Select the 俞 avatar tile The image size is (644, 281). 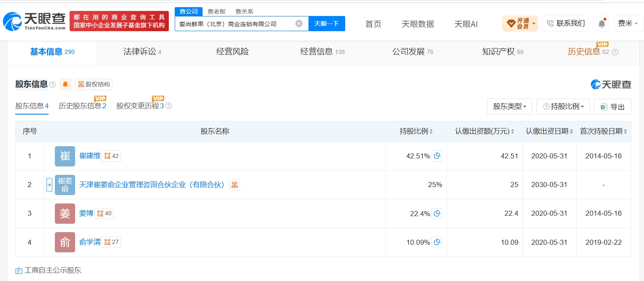(65, 242)
